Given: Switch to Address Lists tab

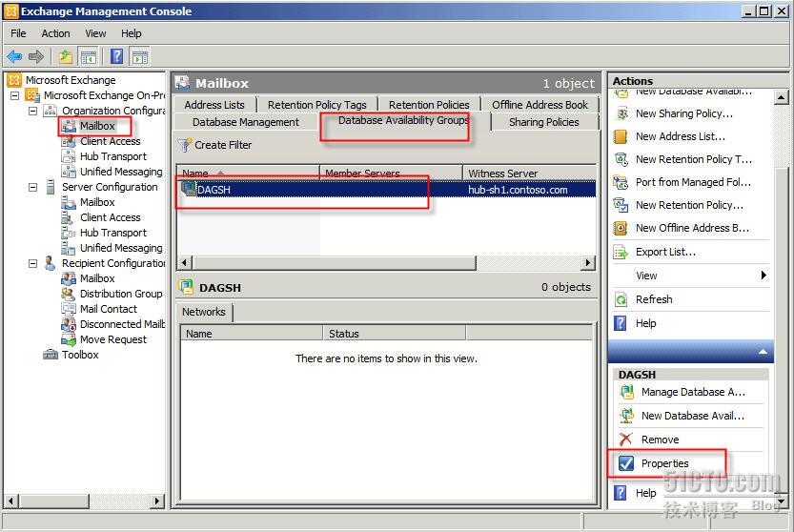Looking at the screenshot, I should [214, 104].
